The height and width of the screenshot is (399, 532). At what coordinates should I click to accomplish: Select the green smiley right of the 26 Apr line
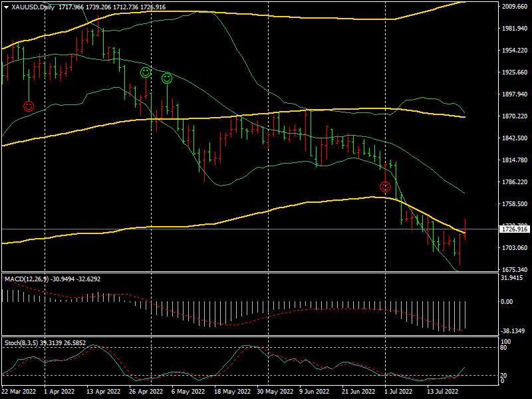pyautogui.click(x=167, y=78)
